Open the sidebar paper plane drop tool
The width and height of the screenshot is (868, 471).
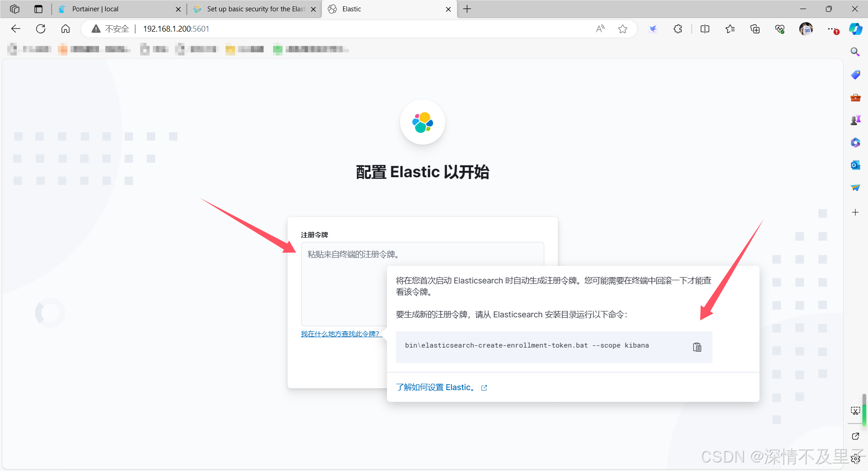coord(855,188)
